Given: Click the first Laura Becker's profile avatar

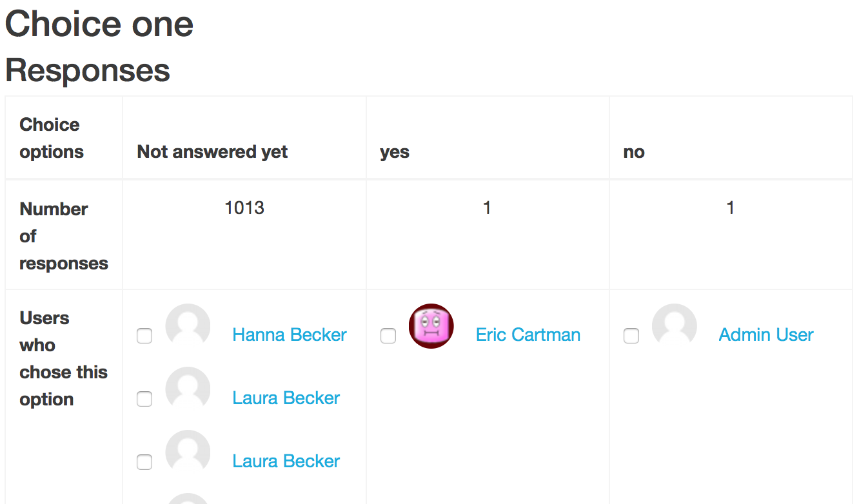Looking at the screenshot, I should click(x=188, y=389).
